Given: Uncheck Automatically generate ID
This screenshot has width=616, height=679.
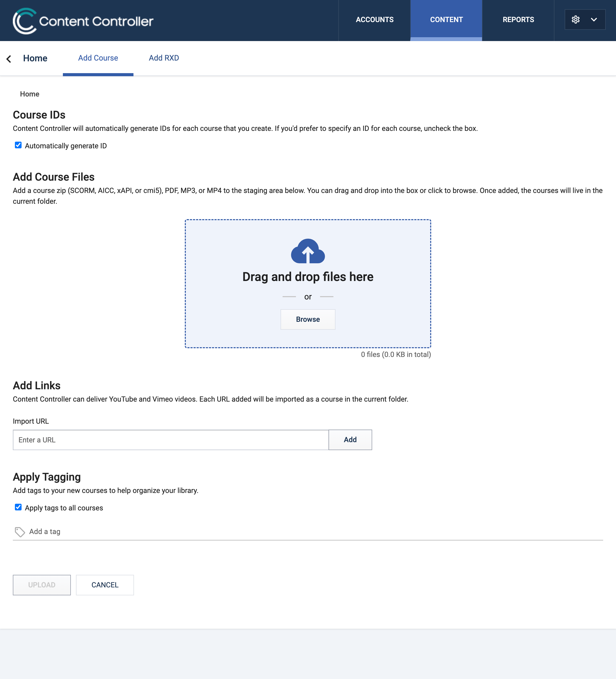Looking at the screenshot, I should [x=18, y=145].
